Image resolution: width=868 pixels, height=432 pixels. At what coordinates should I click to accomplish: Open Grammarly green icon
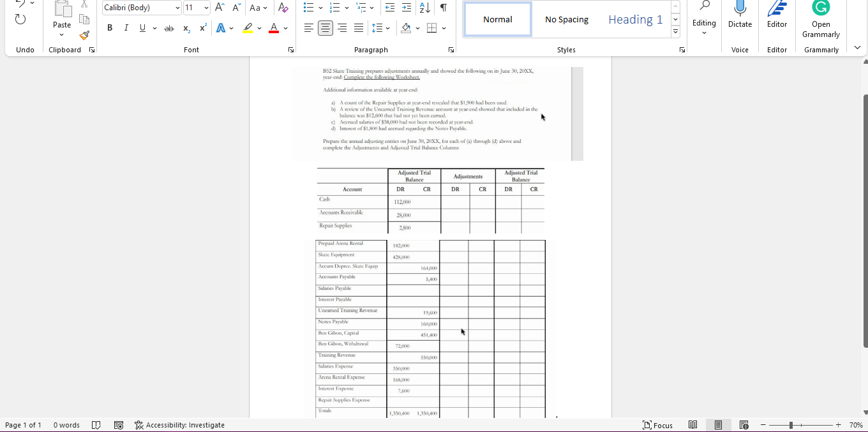click(821, 8)
